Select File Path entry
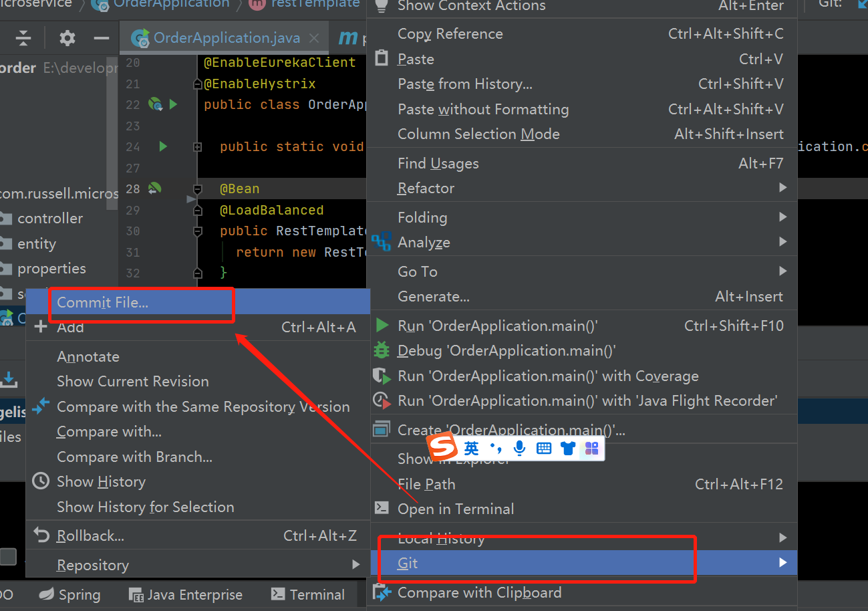 pos(584,484)
